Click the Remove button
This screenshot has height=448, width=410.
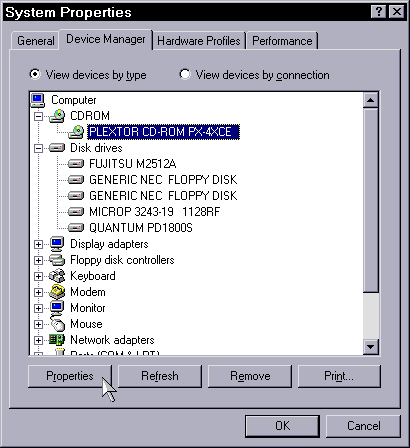[x=250, y=376]
